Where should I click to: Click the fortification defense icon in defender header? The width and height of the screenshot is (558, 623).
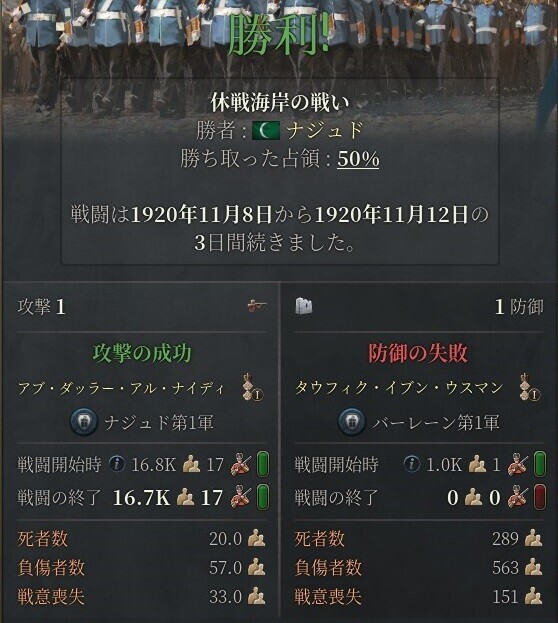coord(304,306)
